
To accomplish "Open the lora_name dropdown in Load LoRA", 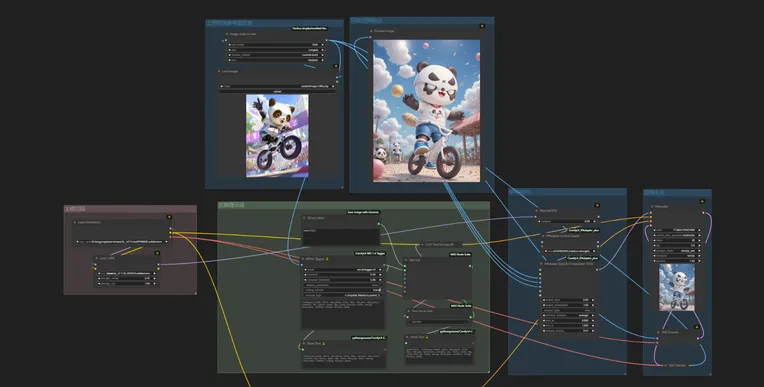I will tap(127, 273).
